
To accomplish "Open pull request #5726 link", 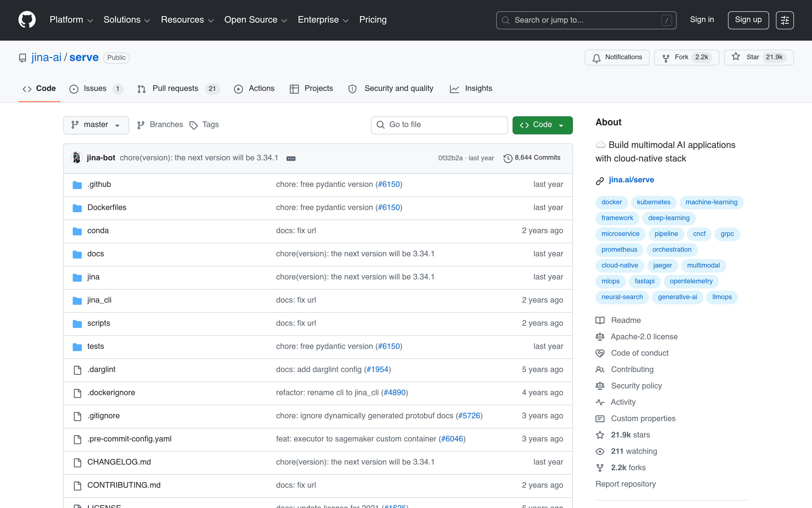I will pos(469,416).
